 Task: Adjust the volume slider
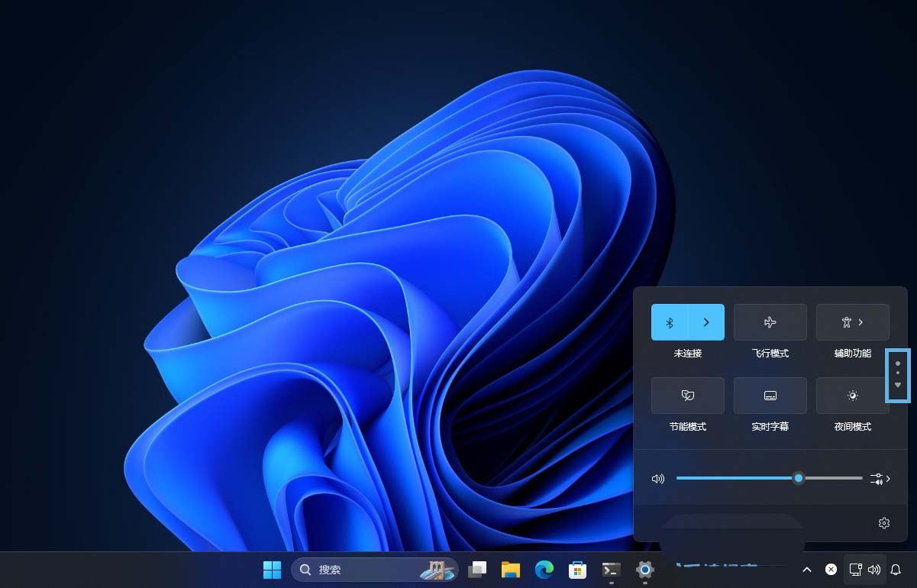tap(799, 478)
